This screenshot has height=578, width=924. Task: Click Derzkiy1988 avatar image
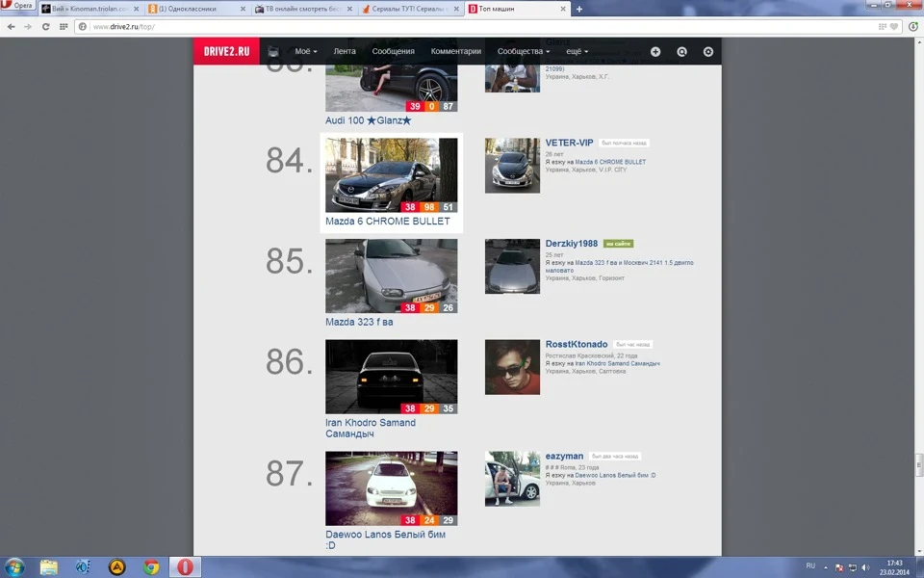[x=512, y=267]
